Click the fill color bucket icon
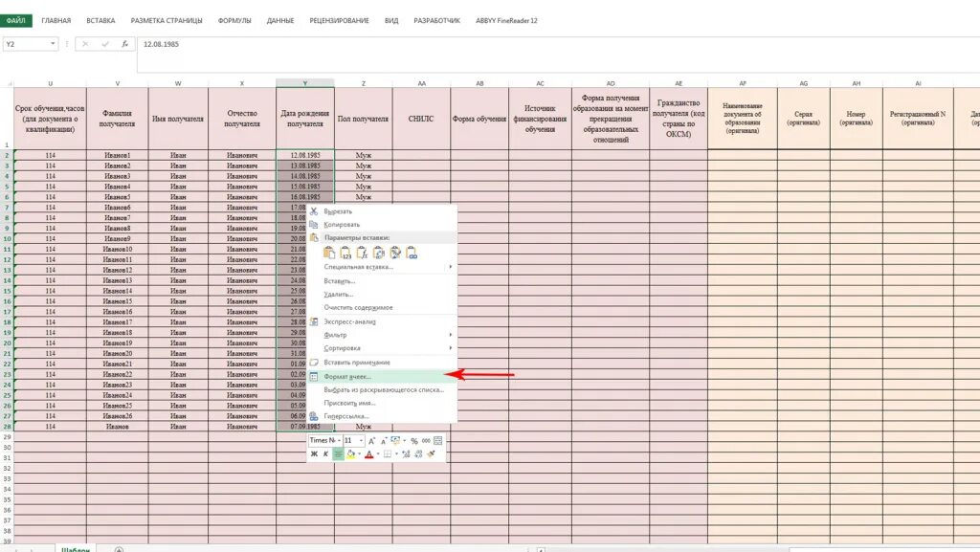 click(x=350, y=454)
